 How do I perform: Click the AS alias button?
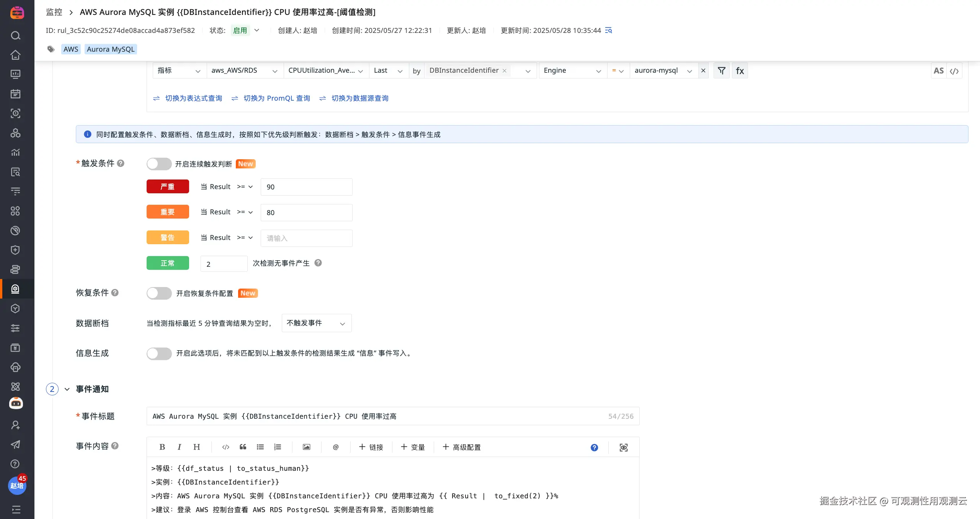(939, 70)
